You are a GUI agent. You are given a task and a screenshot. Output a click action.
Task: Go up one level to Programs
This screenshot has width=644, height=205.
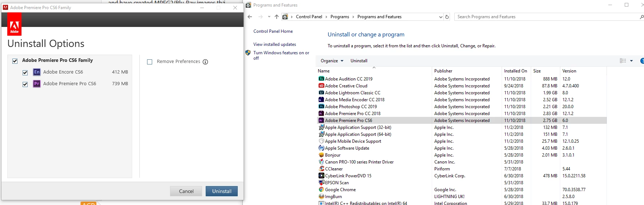pyautogui.click(x=277, y=17)
